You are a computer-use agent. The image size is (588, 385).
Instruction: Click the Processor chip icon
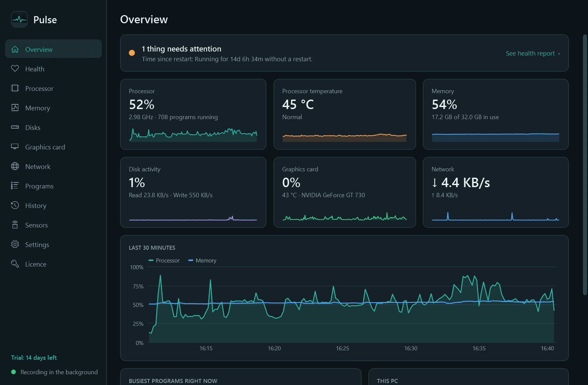coord(15,88)
